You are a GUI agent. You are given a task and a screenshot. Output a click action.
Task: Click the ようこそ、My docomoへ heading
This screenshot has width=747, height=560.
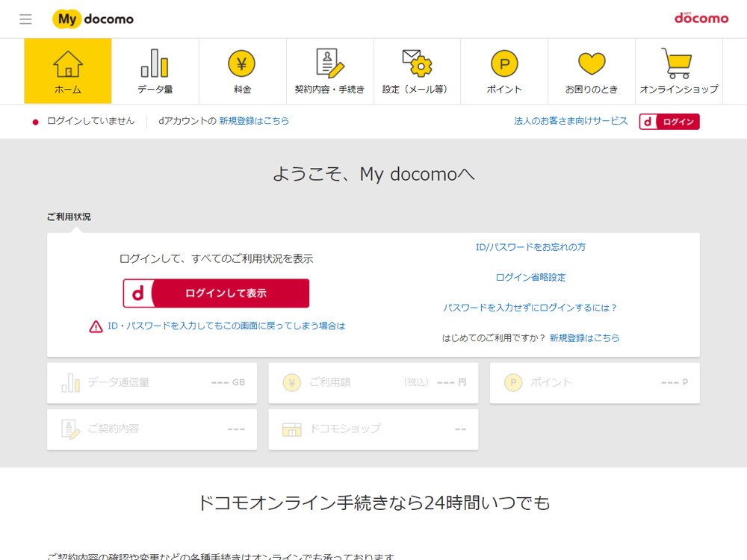[373, 174]
